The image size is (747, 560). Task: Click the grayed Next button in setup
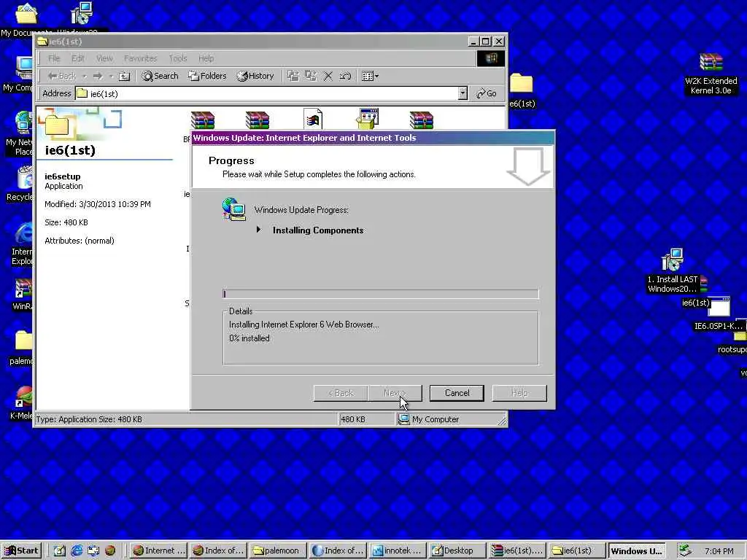(x=395, y=393)
